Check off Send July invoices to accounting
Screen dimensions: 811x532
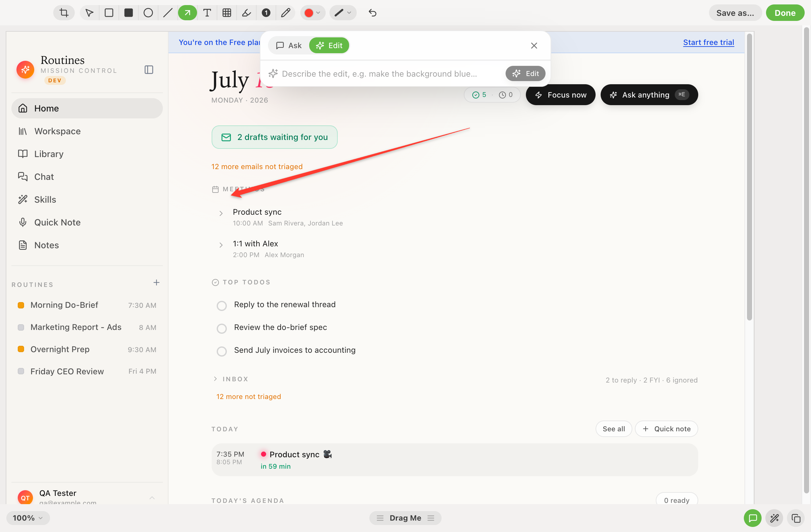(x=222, y=351)
